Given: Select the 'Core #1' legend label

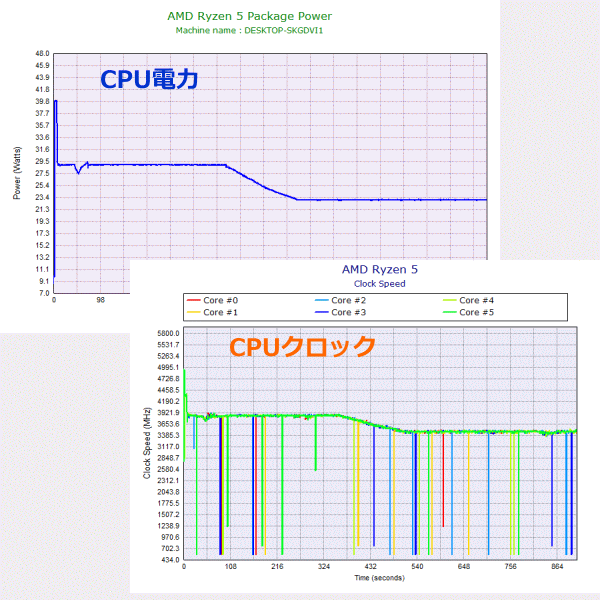Looking at the screenshot, I should coord(220,312).
